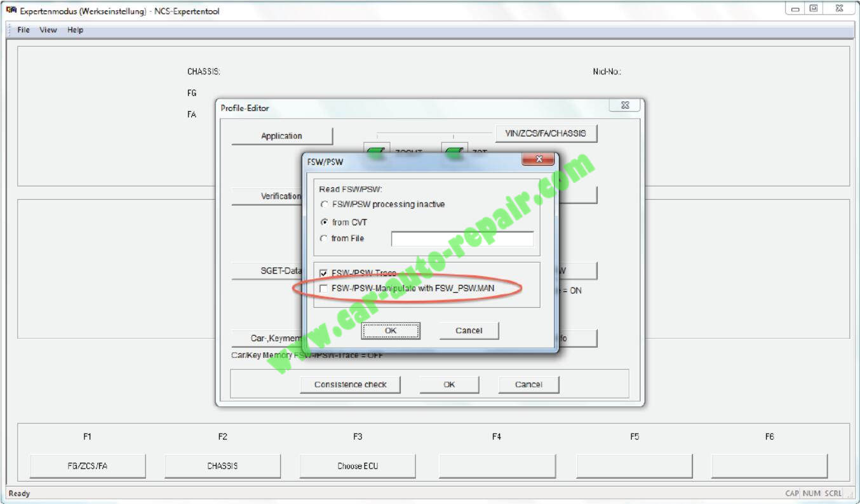Viewport: 860px width, 504px height.
Task: Open the File menu
Action: pyautogui.click(x=24, y=30)
